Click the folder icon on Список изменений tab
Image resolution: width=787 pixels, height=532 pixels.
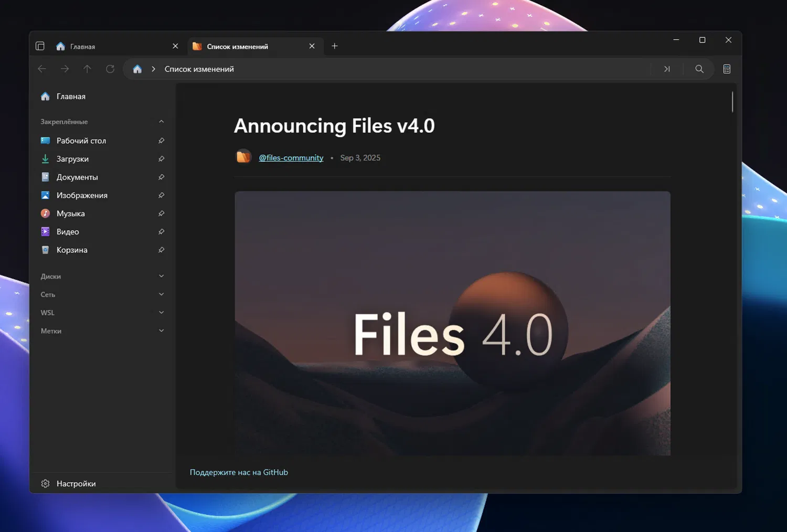(x=197, y=46)
